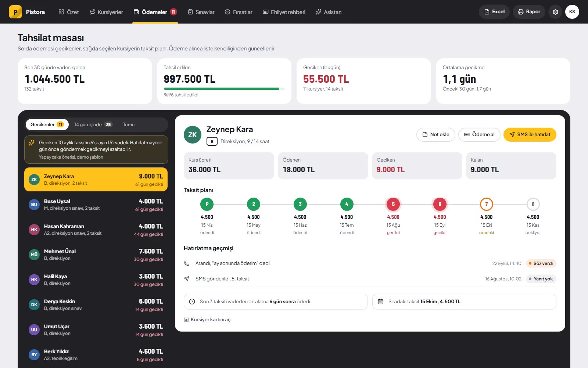Go to Kursiyerler in the top navigation
This screenshot has height=368, width=588.
(106, 12)
